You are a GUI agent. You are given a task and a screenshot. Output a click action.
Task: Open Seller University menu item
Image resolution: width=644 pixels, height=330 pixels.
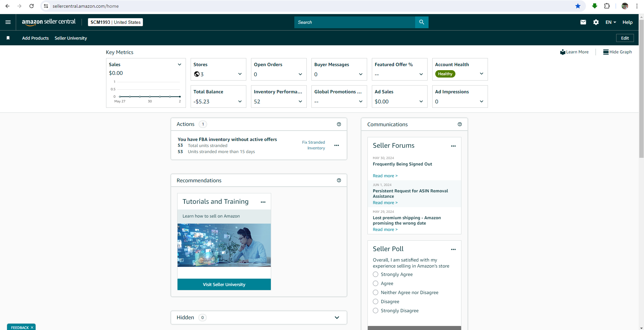point(71,38)
